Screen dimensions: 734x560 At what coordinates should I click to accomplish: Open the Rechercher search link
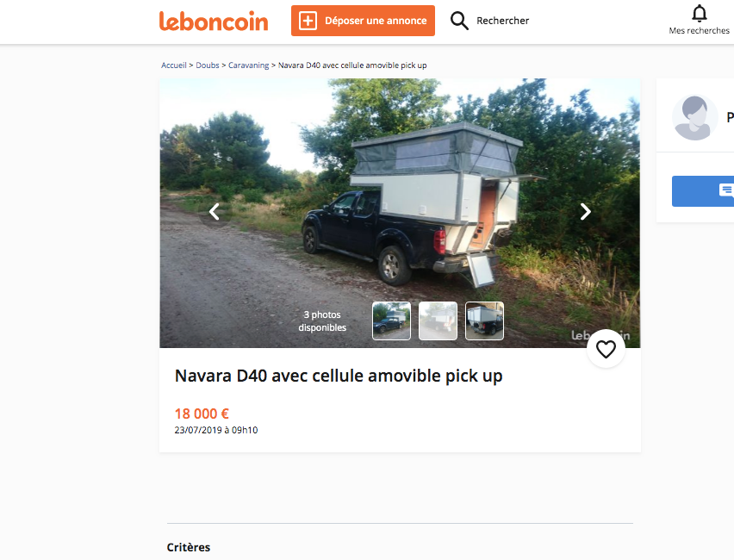point(502,21)
